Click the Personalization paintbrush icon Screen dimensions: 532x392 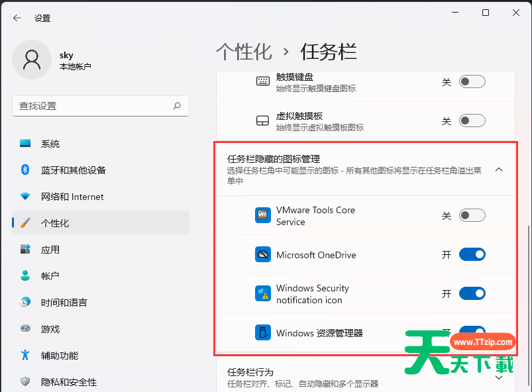pyautogui.click(x=25, y=222)
